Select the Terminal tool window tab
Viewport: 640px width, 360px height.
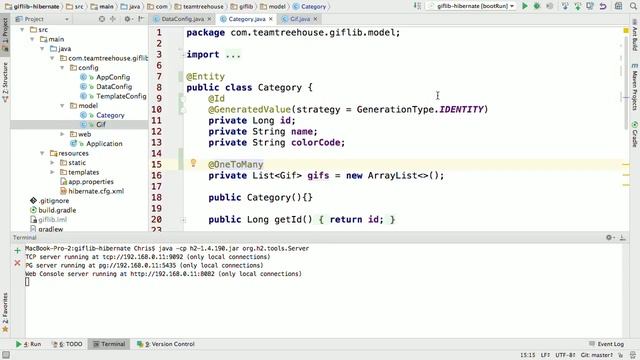[109, 344]
